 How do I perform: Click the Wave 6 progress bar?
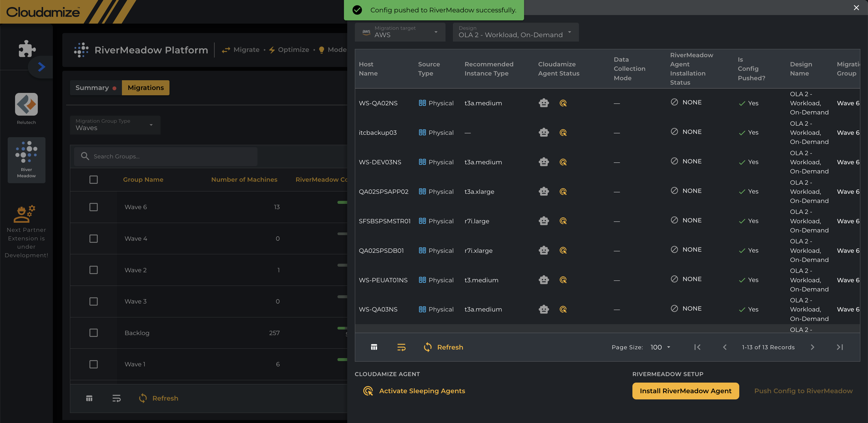pyautogui.click(x=342, y=202)
